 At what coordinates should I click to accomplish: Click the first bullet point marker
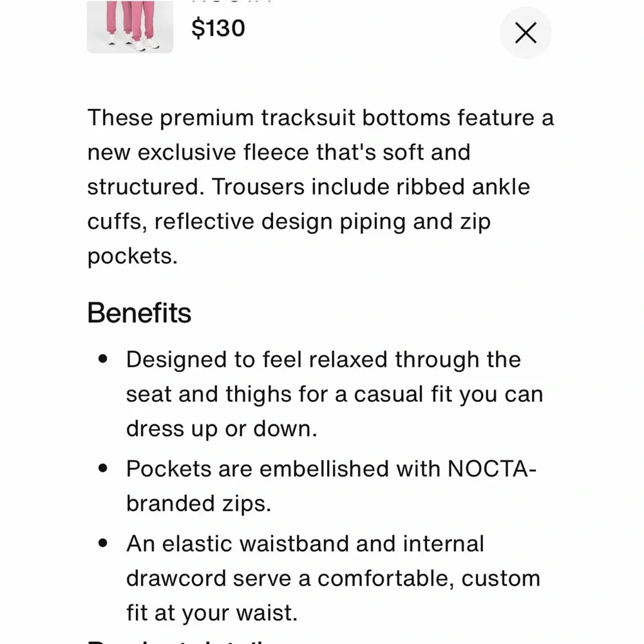pos(103,359)
